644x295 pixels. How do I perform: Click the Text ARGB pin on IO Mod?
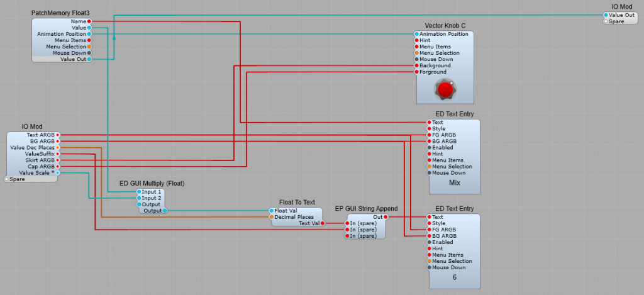click(58, 135)
